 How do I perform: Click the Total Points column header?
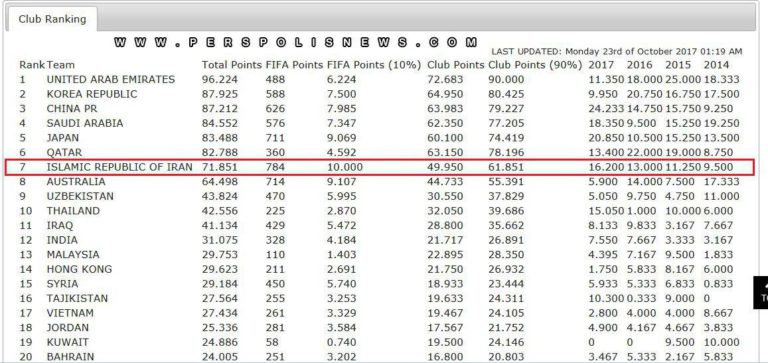click(x=232, y=65)
